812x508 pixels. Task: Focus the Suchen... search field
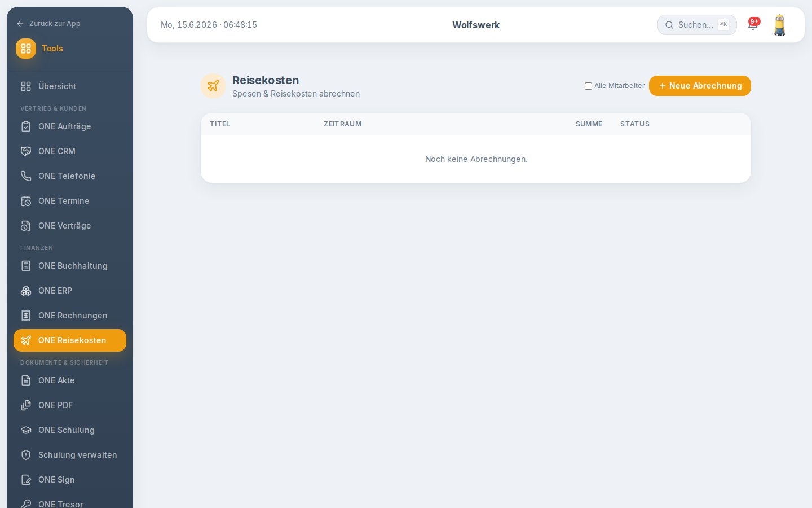coord(697,25)
